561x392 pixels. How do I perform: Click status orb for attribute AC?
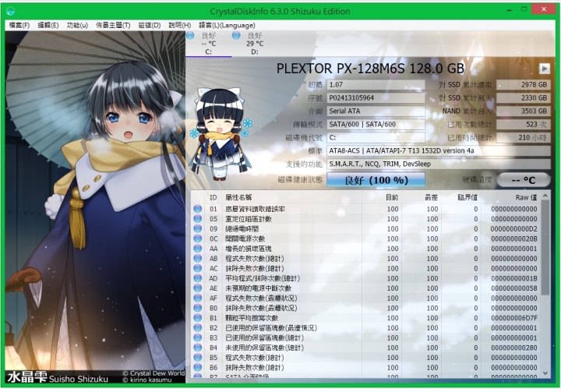[197, 268]
